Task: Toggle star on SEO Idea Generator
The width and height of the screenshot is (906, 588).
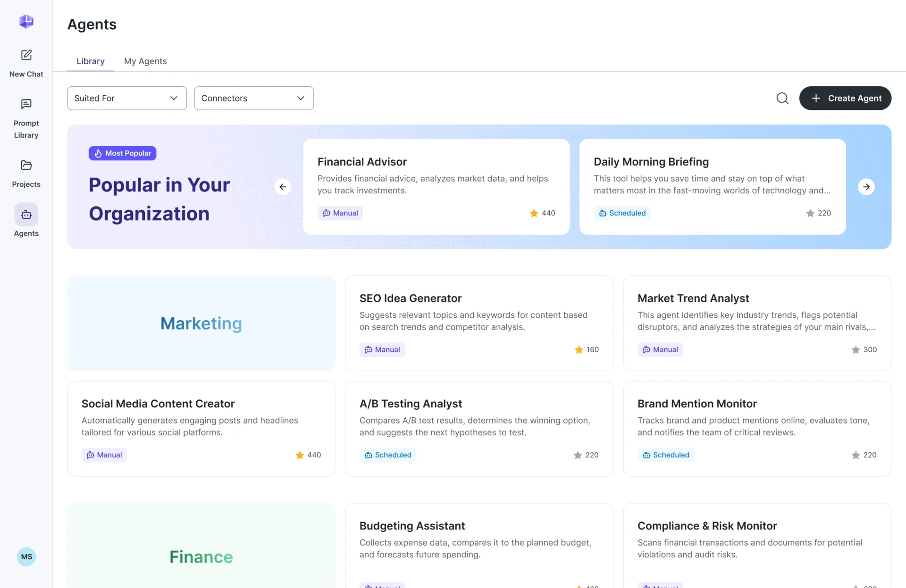Action: coord(579,350)
